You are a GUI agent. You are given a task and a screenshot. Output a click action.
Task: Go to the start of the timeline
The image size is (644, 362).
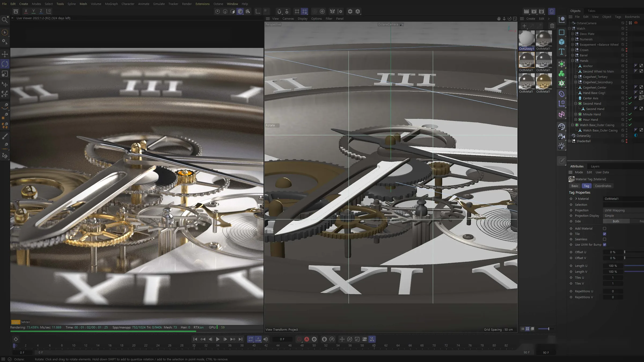coord(195,339)
